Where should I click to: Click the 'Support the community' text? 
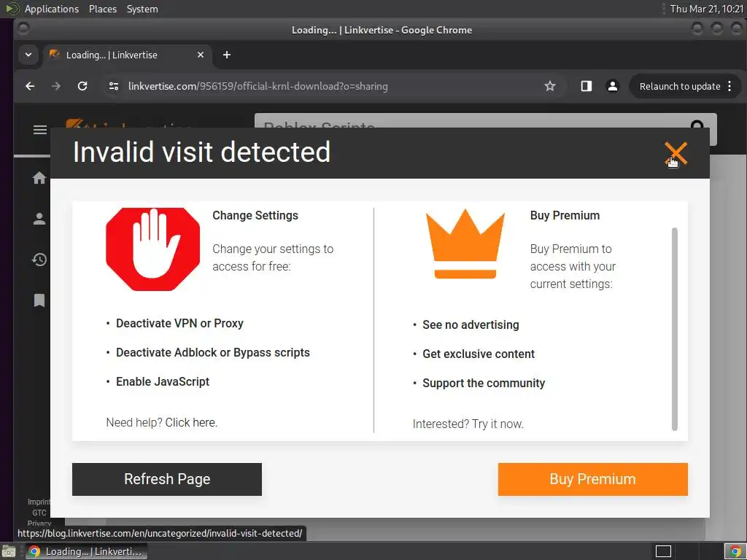click(484, 383)
